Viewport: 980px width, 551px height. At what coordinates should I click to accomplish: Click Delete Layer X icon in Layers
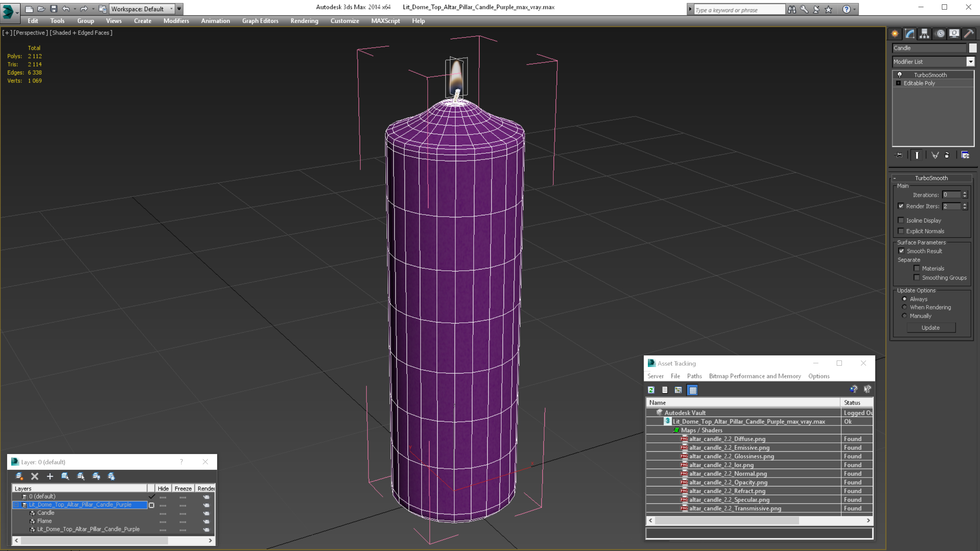(x=35, y=476)
